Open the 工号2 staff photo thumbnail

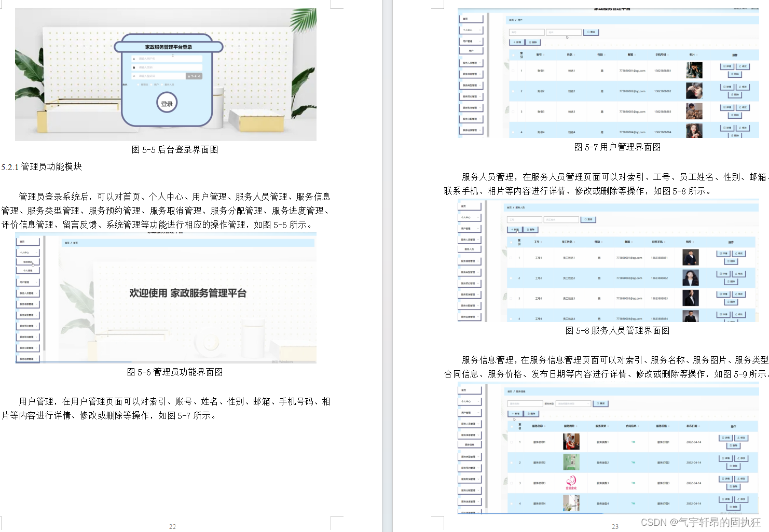[691, 277]
